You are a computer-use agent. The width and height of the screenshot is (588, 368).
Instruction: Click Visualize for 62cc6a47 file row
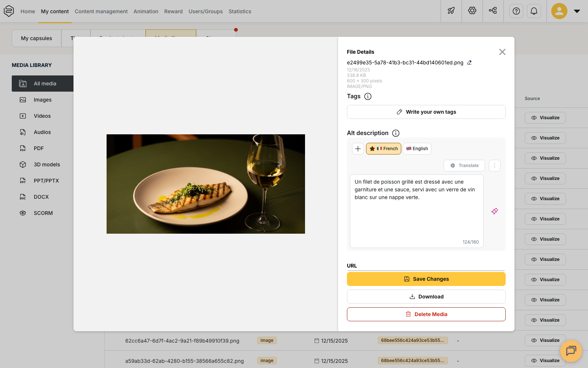(x=545, y=340)
